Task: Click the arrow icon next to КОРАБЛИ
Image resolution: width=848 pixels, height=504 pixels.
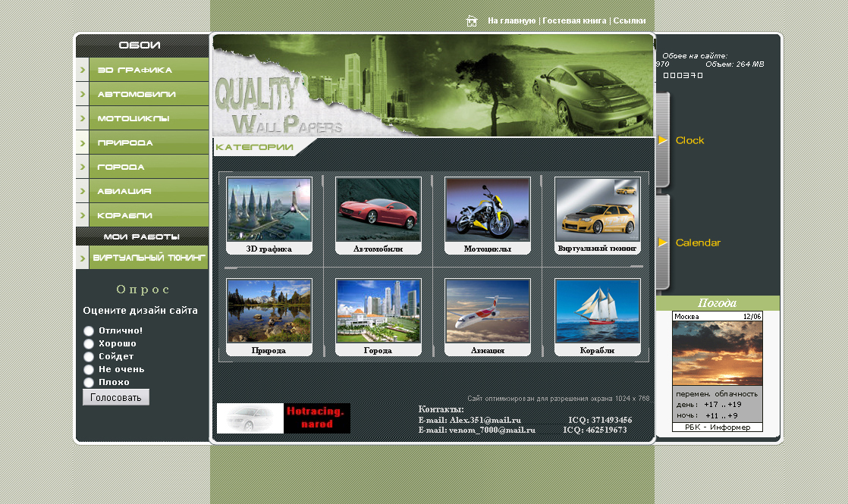Action: 82,215
